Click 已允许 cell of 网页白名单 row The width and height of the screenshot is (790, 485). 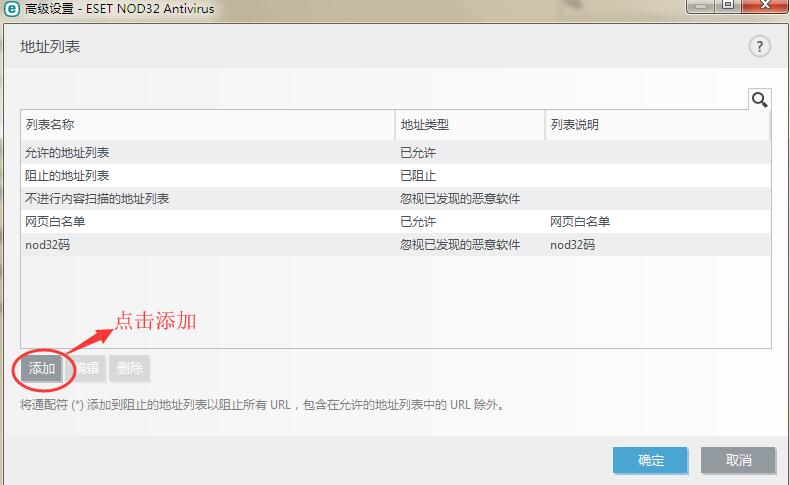pos(418,222)
